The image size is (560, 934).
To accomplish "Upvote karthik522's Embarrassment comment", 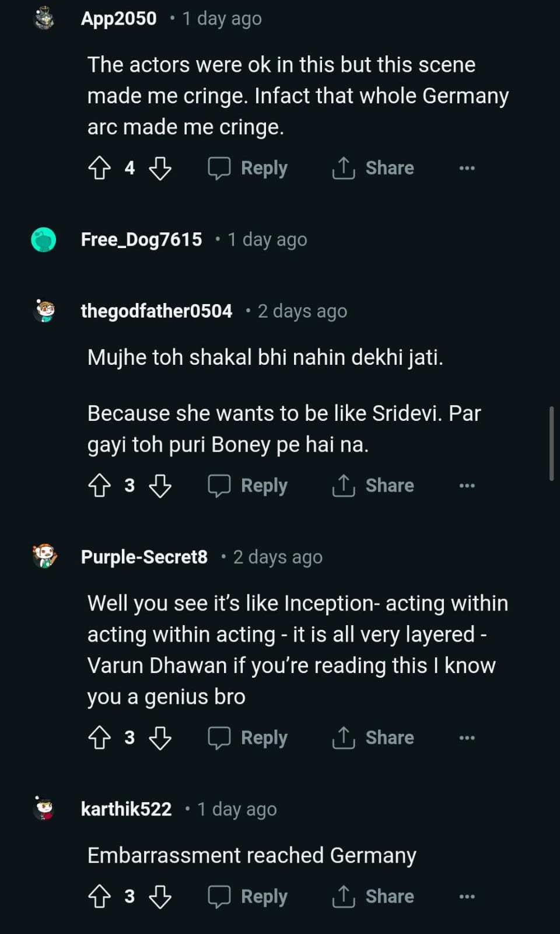I will pos(99,897).
